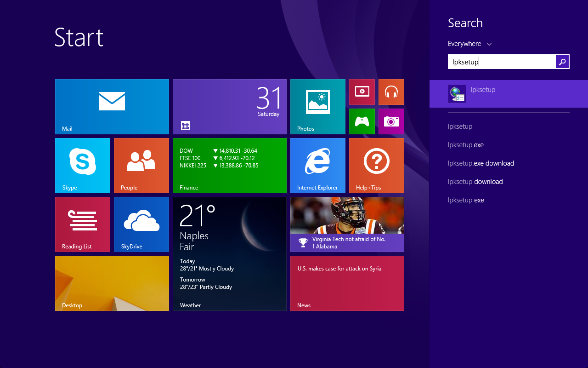Launch the Photos tile
The height and width of the screenshot is (368, 588).
[x=318, y=107]
